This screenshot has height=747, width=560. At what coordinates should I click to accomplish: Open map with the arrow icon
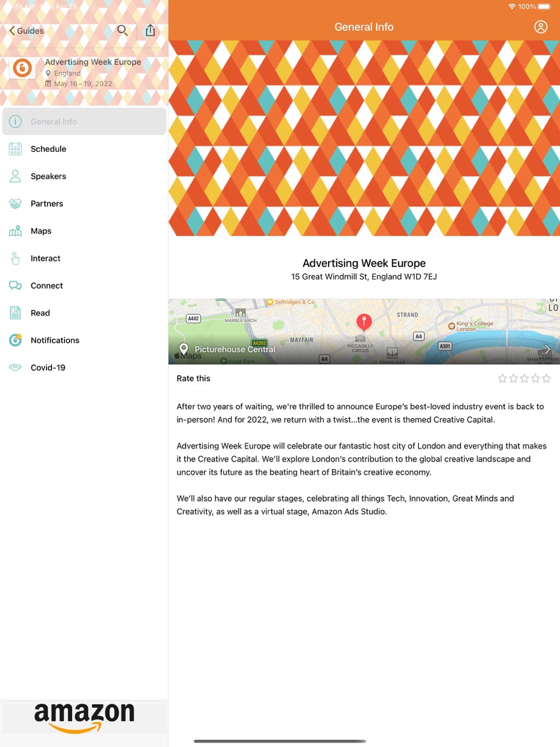tap(547, 349)
